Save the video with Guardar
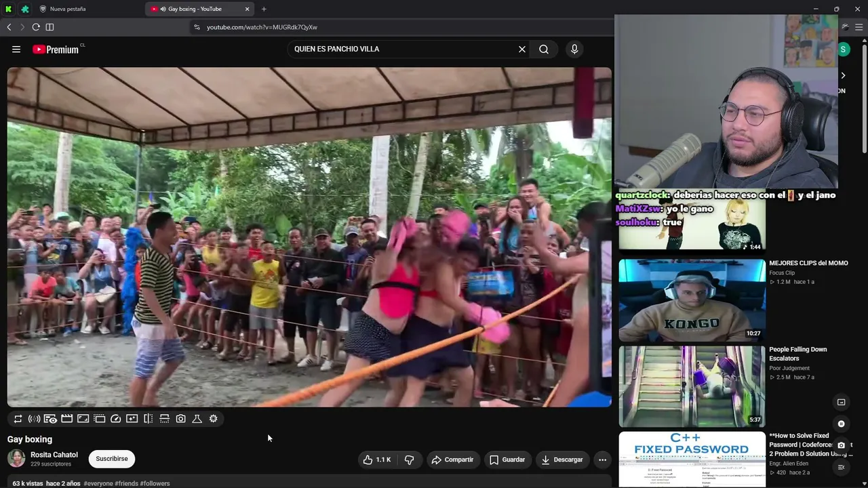Screen dimensions: 868x488 pyautogui.click(x=507, y=460)
